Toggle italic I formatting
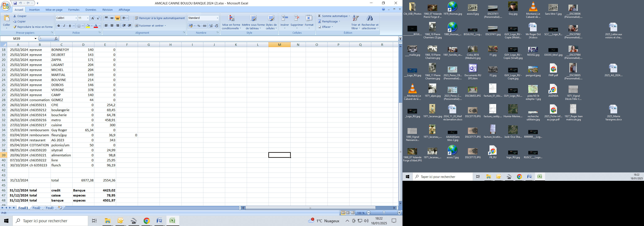Image resolution: width=644 pixels, height=226 pixels. point(64,26)
